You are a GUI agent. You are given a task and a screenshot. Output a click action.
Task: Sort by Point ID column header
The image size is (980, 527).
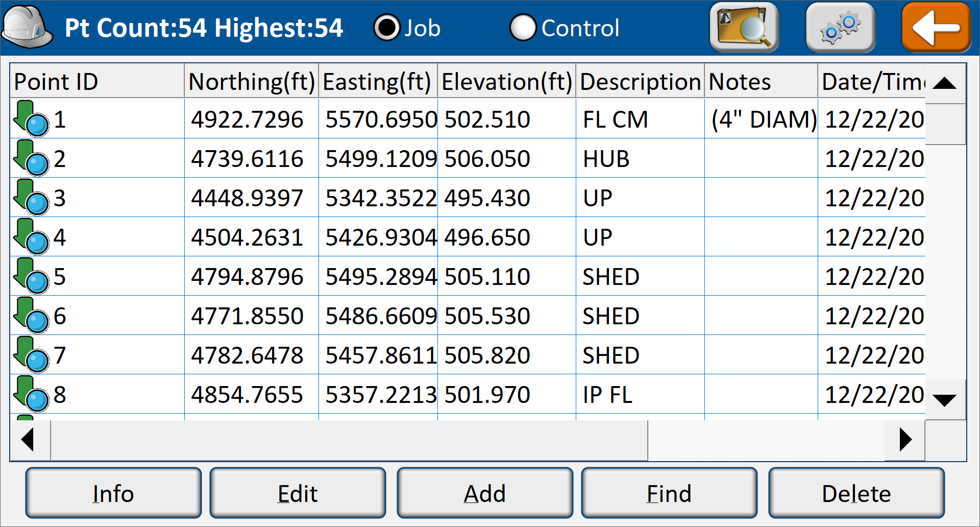[x=97, y=81]
